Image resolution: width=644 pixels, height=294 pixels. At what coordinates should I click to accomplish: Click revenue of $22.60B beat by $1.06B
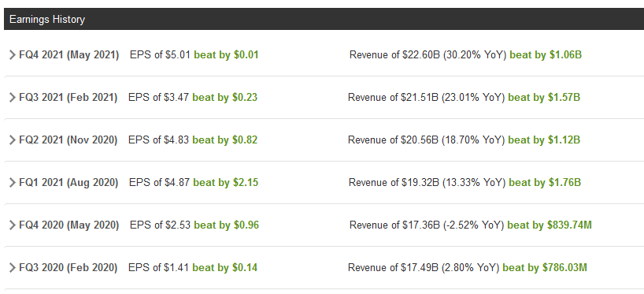[466, 55]
